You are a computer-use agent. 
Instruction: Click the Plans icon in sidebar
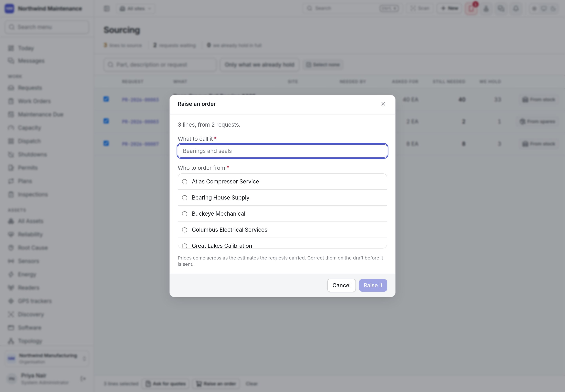[x=11, y=181]
